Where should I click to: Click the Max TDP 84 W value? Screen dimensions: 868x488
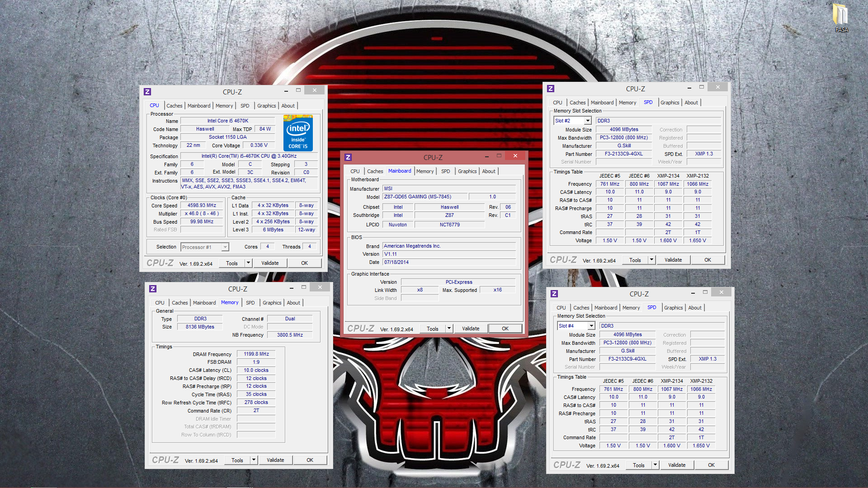pos(265,129)
